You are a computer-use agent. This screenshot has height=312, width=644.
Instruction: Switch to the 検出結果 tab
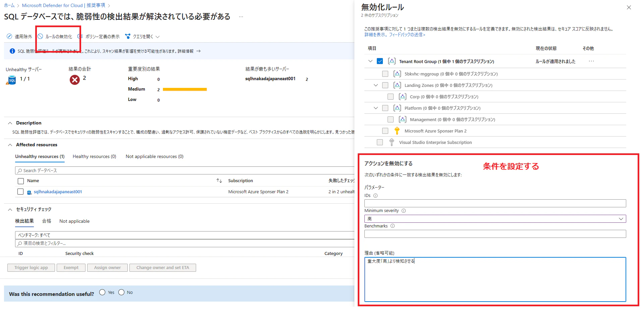[x=24, y=221]
